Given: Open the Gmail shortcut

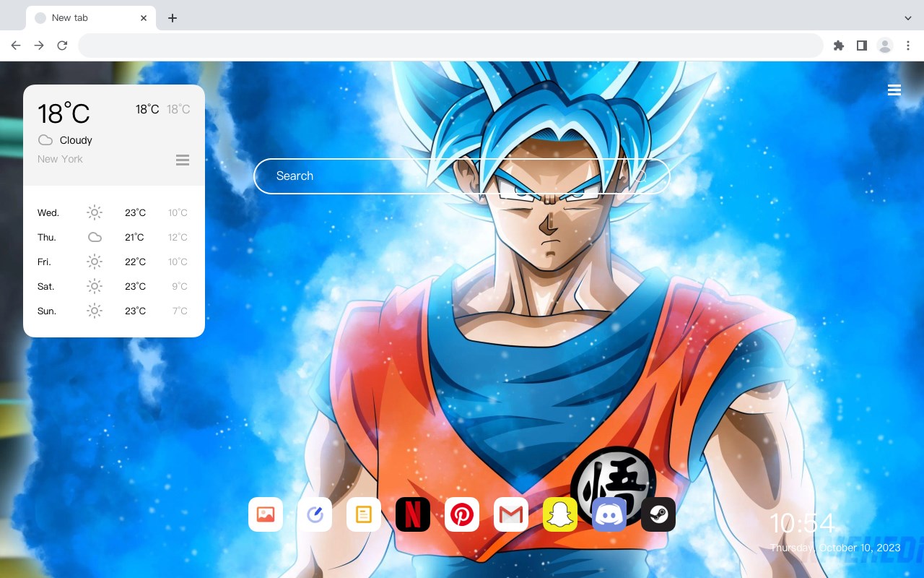Looking at the screenshot, I should [x=511, y=514].
